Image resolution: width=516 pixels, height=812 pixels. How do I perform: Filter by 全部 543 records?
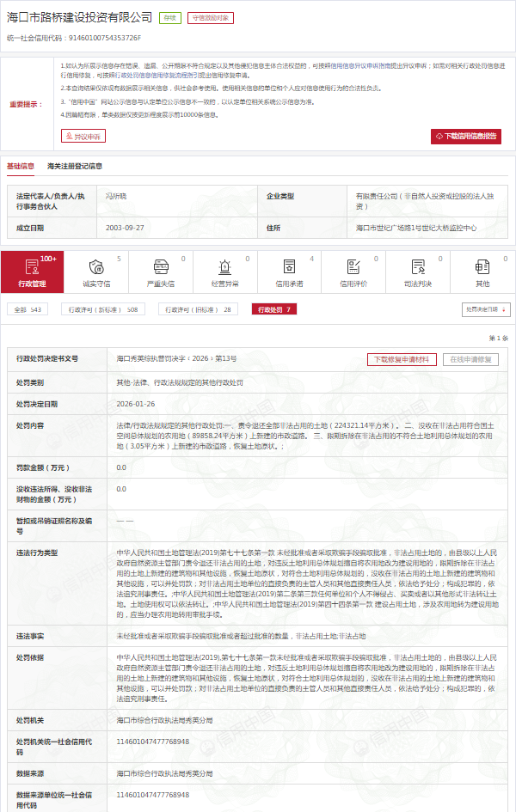pyautogui.click(x=24, y=309)
